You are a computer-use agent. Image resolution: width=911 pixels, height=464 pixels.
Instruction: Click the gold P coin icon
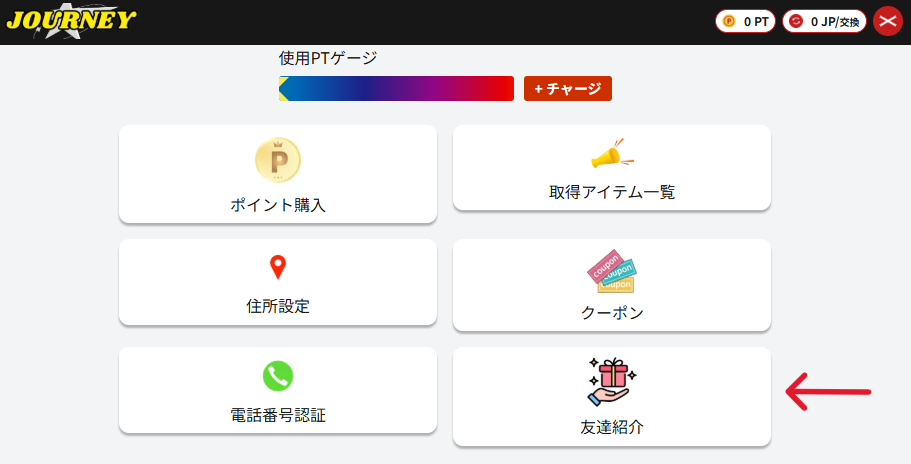pyautogui.click(x=278, y=160)
